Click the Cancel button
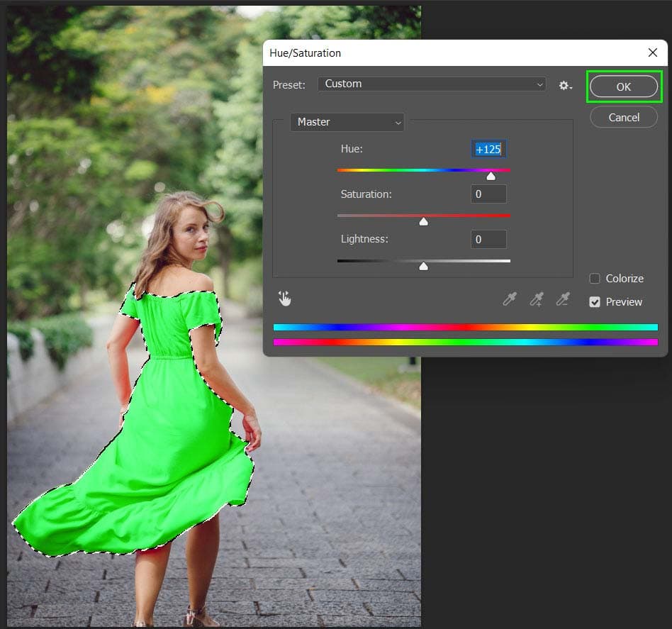 (x=624, y=118)
